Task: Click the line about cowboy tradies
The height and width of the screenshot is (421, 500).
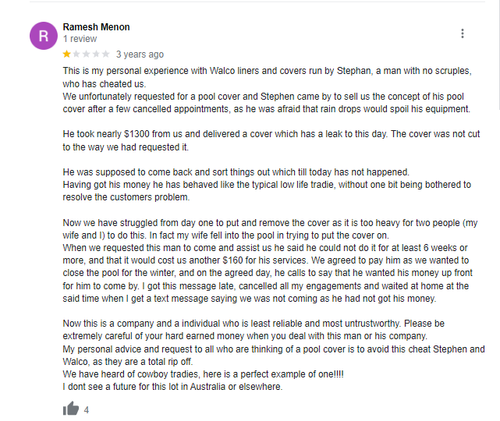Action: (203, 374)
